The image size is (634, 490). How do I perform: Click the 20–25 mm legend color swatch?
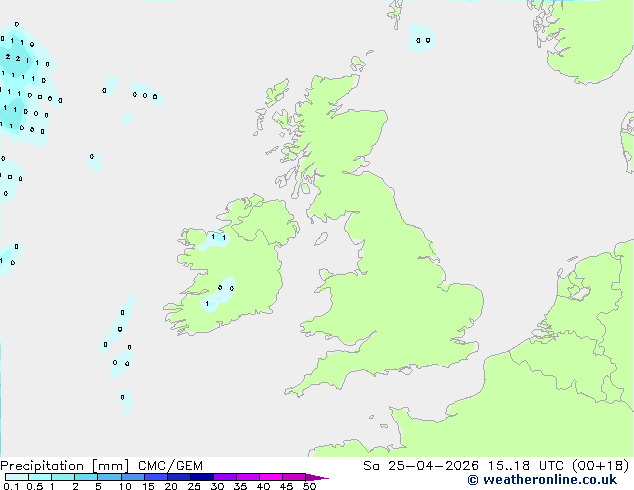pos(178,477)
